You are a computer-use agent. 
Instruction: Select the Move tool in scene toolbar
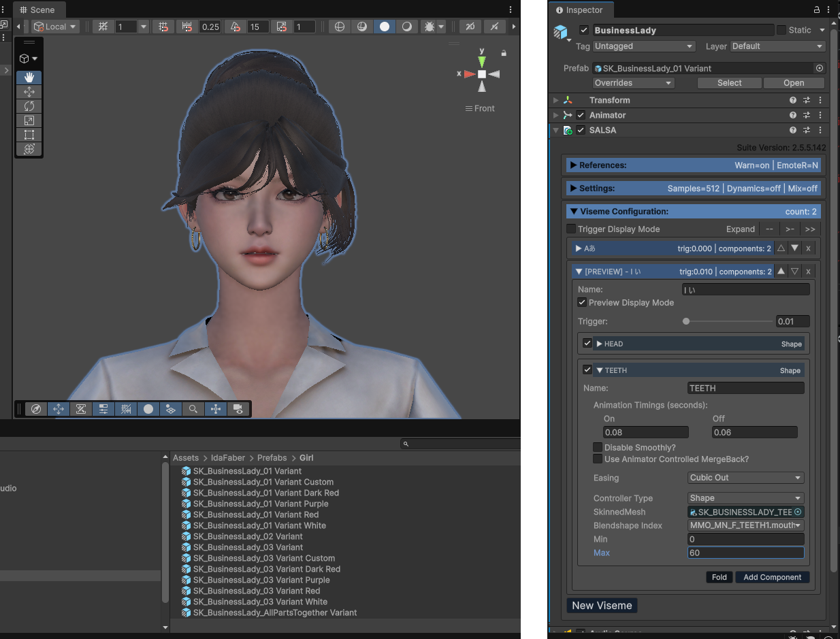29,92
